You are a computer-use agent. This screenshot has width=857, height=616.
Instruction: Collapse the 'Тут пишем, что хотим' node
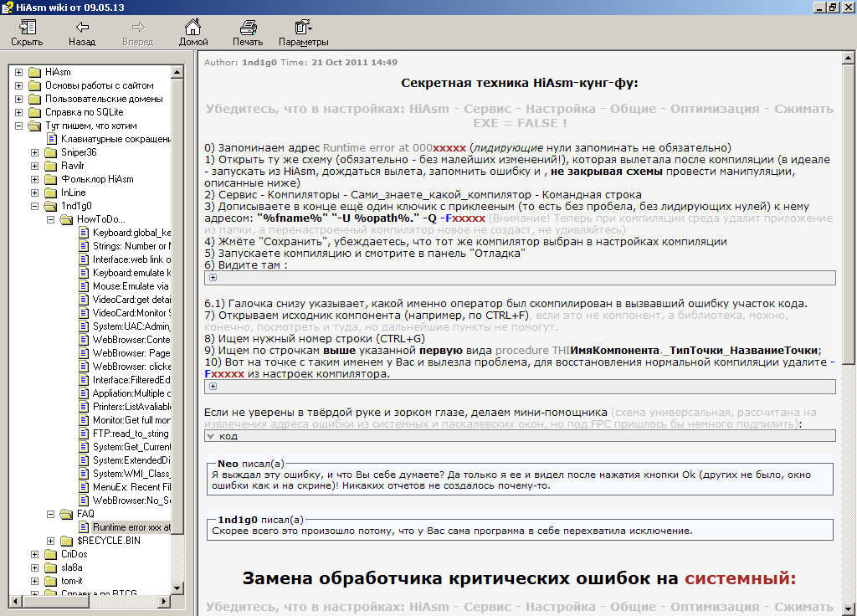[x=18, y=126]
